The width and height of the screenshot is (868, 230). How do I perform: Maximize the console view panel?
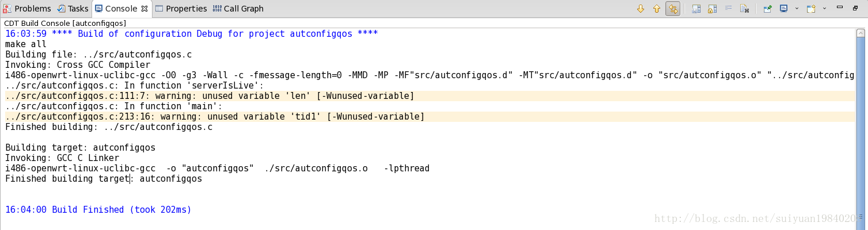pos(855,8)
